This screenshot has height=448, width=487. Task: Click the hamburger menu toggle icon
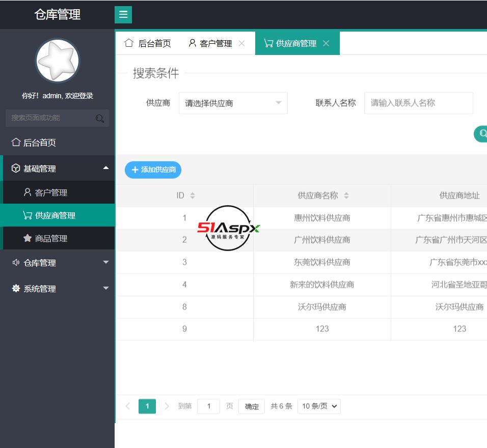point(123,15)
